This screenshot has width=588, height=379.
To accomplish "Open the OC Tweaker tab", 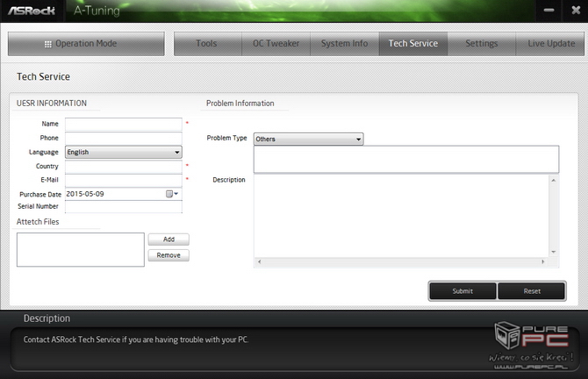I will [x=276, y=44].
